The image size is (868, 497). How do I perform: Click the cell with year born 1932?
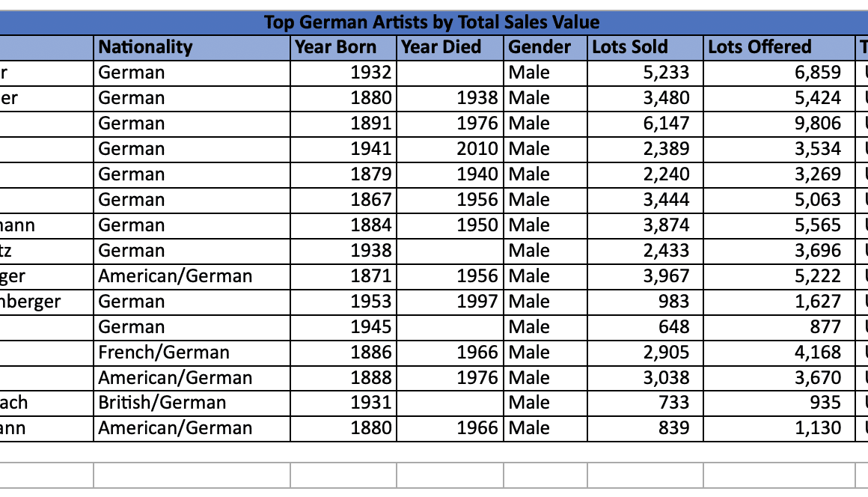click(343, 73)
